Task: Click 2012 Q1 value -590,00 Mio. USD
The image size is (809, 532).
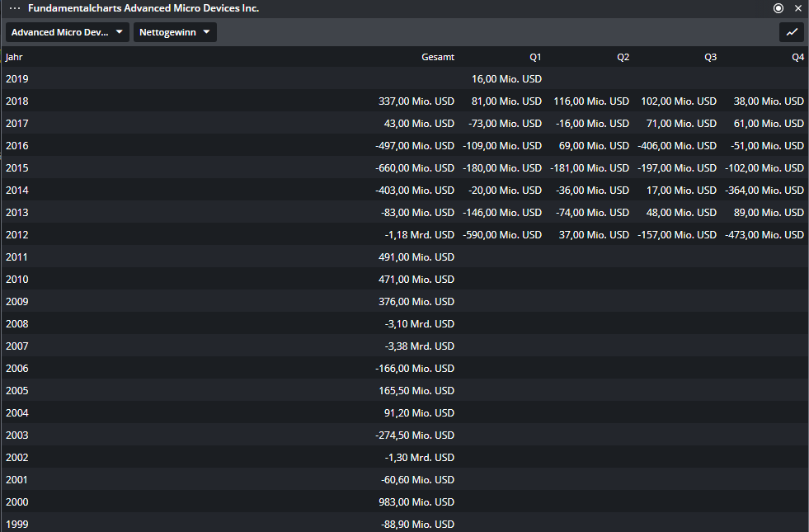Action: (x=502, y=234)
